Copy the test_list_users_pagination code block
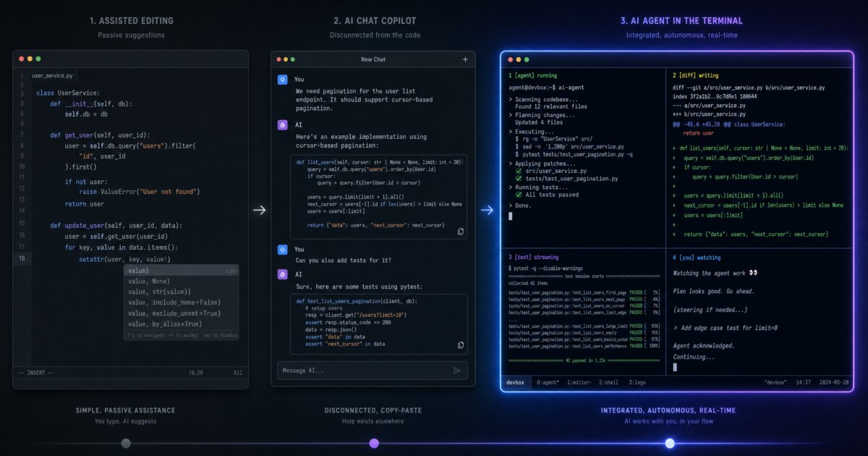 (x=461, y=345)
